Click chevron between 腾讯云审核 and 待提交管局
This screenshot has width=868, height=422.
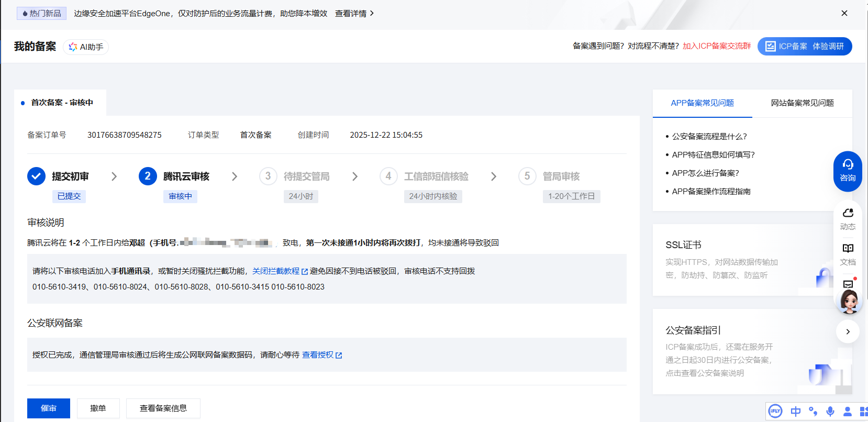pos(235,176)
